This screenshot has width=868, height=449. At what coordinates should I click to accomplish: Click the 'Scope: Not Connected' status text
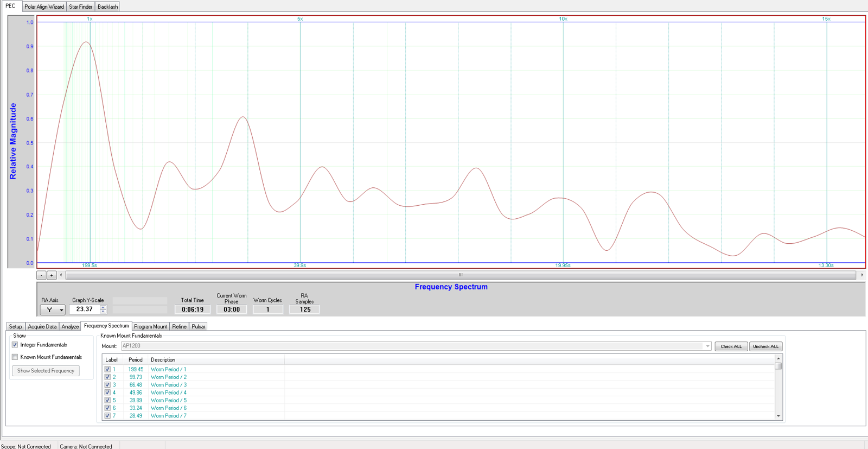coord(26,446)
